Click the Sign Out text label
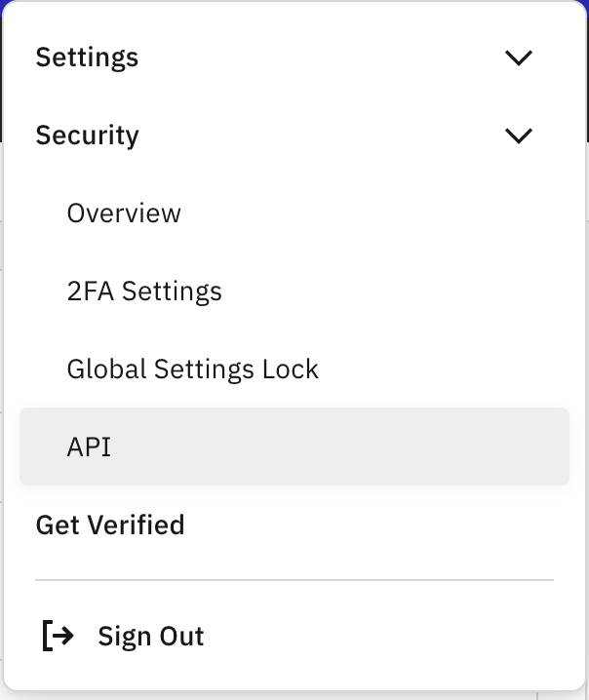Screen dimensions: 589x700 coord(151,637)
